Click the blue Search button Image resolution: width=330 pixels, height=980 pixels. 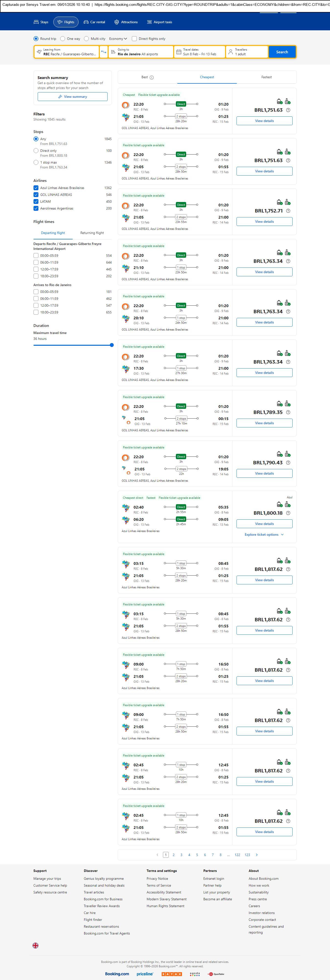point(282,52)
